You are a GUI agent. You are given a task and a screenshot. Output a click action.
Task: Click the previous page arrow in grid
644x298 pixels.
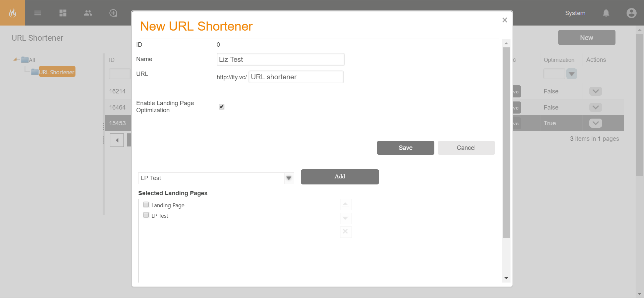[x=117, y=140]
